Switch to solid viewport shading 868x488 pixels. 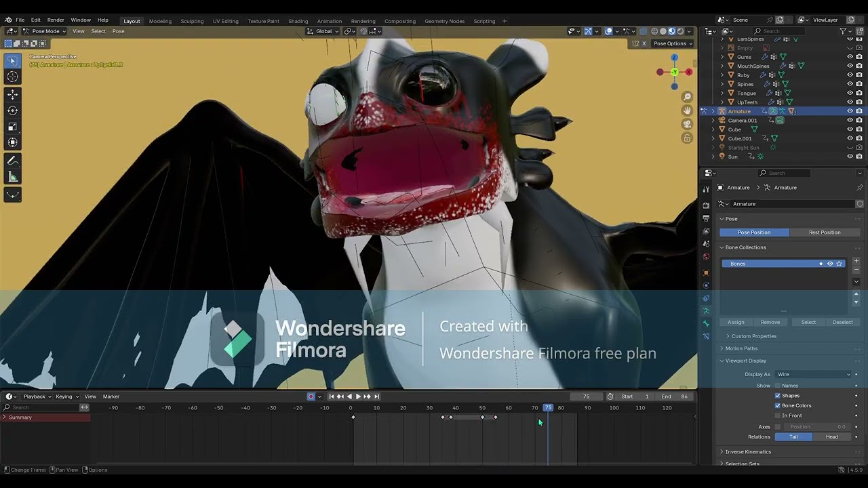pos(663,31)
